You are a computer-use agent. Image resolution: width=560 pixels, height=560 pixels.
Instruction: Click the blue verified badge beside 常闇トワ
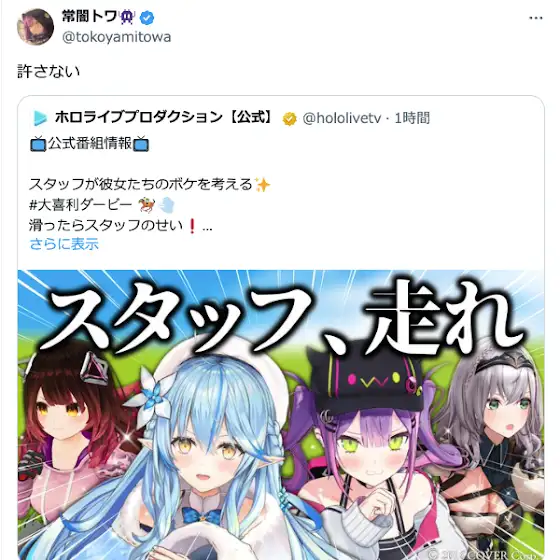point(147,18)
